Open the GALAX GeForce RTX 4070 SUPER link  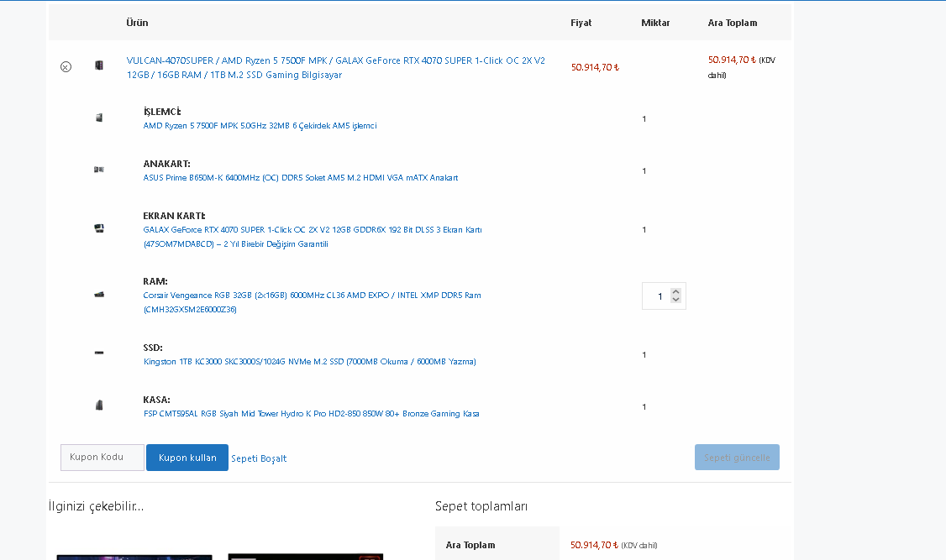312,237
